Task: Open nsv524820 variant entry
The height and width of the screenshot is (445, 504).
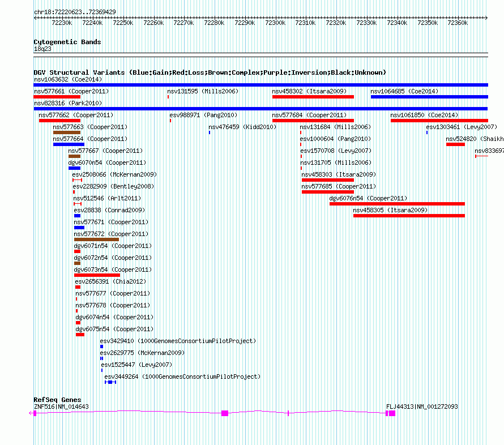Action: click(x=475, y=139)
